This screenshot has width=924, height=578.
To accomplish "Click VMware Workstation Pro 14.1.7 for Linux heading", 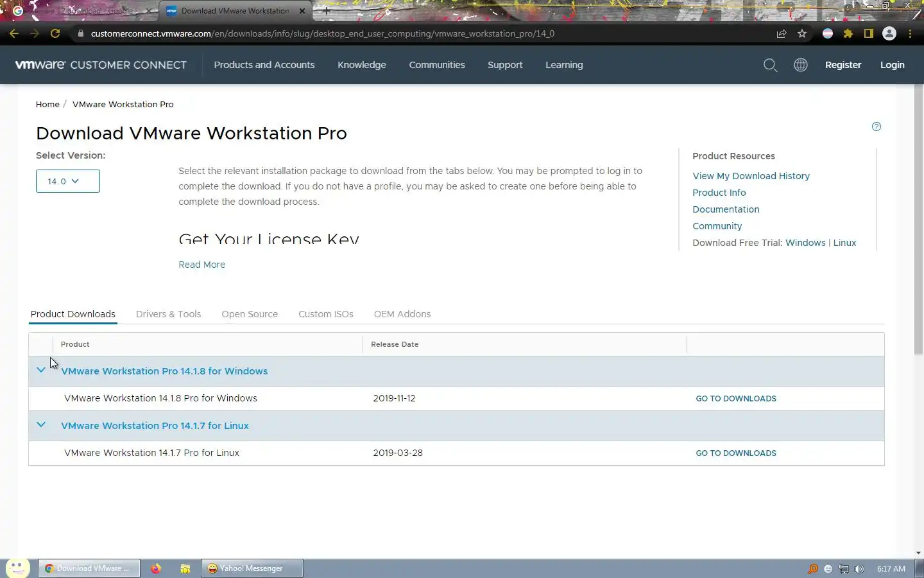I will pos(155,426).
